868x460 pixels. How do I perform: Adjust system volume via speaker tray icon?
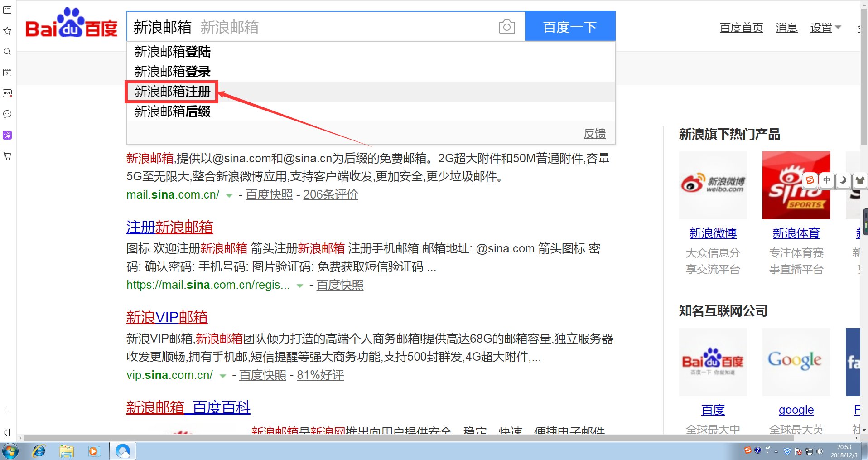click(x=820, y=450)
